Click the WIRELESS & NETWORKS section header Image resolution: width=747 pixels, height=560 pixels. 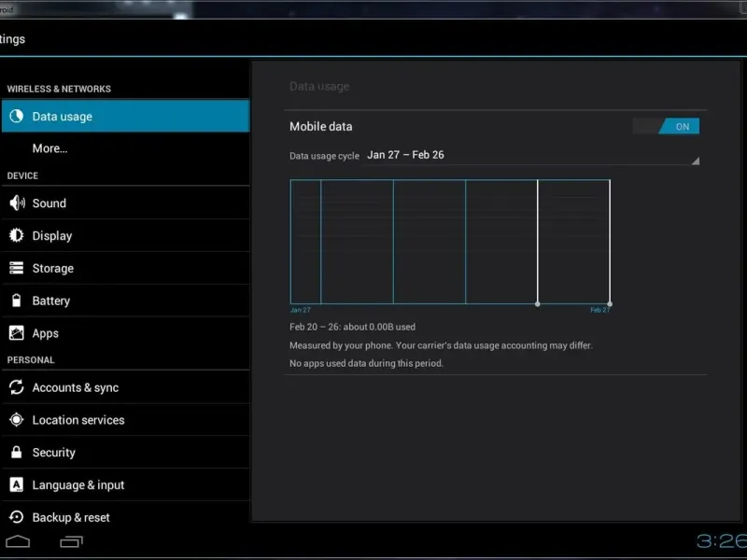(59, 89)
